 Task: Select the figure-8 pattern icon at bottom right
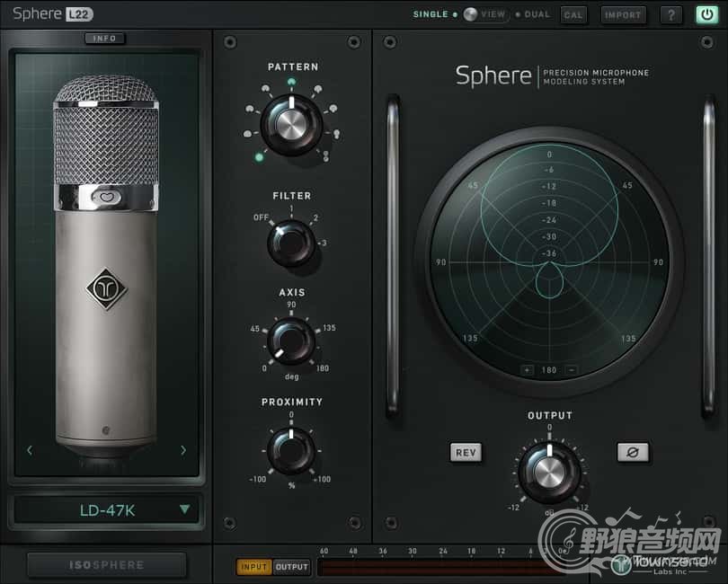[x=326, y=156]
